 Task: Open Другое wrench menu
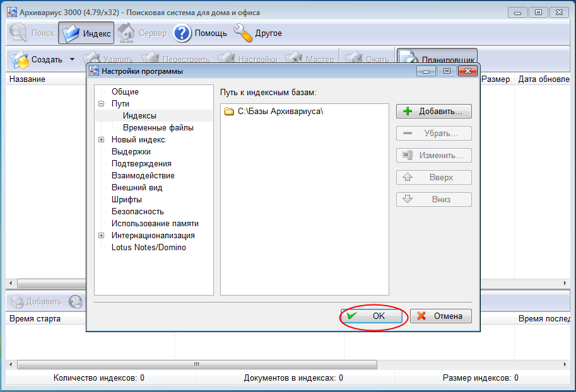point(257,33)
